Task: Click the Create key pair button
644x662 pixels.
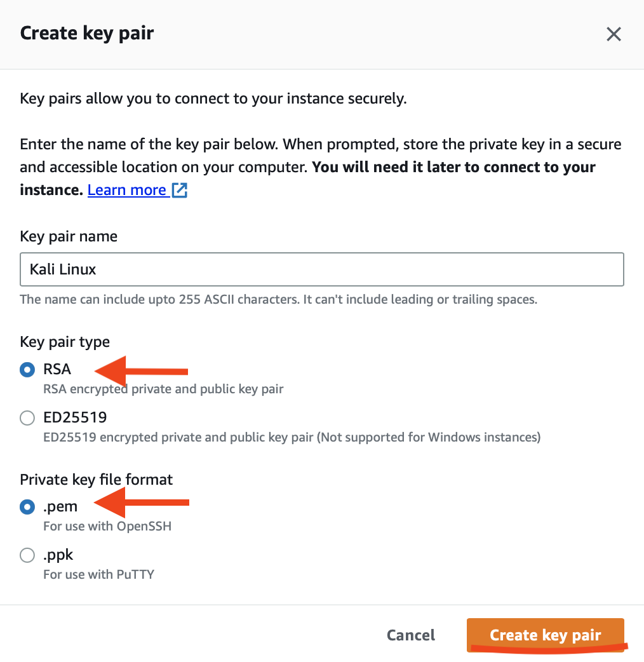Action: click(545, 635)
